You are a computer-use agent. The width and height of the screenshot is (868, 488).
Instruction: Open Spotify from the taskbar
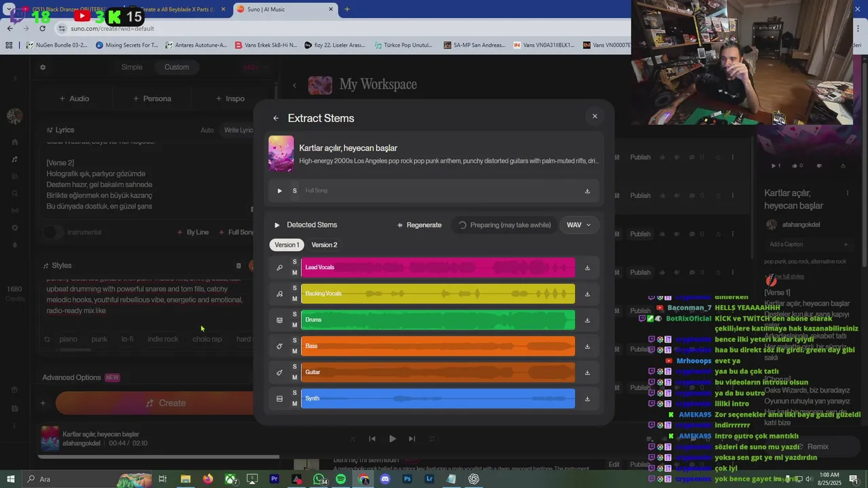click(x=341, y=479)
